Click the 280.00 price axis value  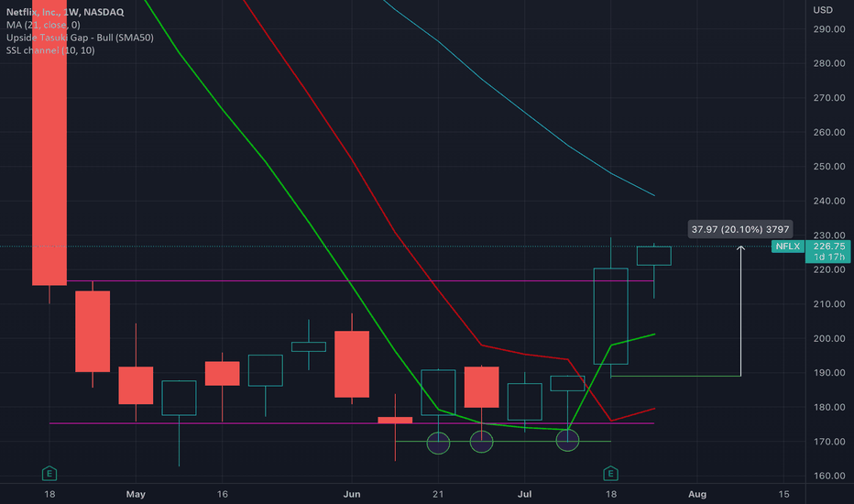(829, 63)
